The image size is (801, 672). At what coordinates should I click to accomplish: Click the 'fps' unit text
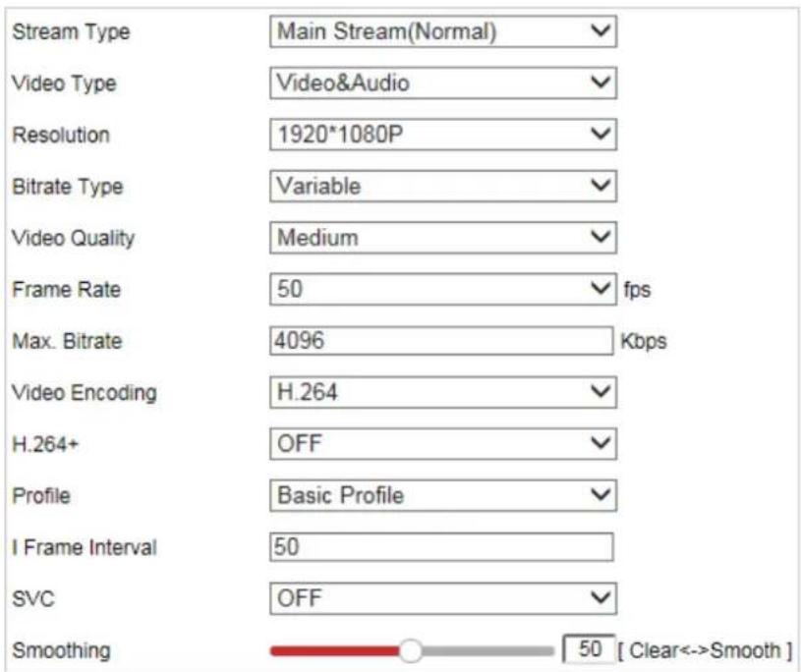[637, 290]
